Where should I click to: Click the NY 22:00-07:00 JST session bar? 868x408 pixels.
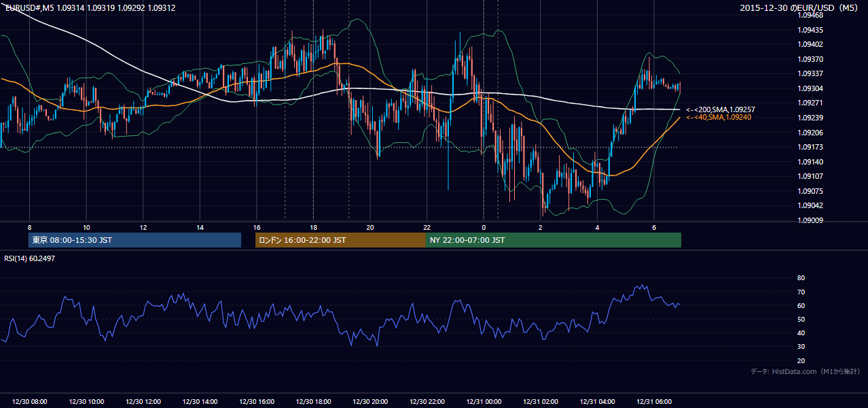point(554,240)
